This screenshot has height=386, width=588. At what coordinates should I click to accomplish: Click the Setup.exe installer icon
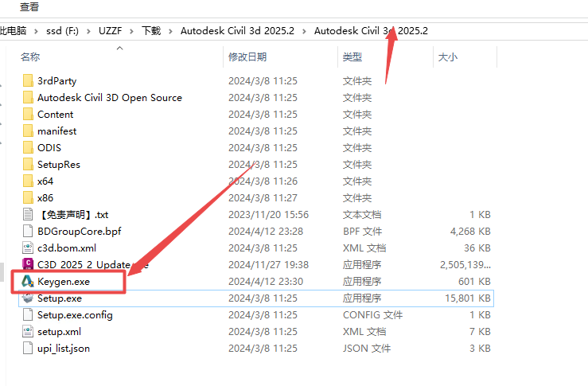(28, 298)
